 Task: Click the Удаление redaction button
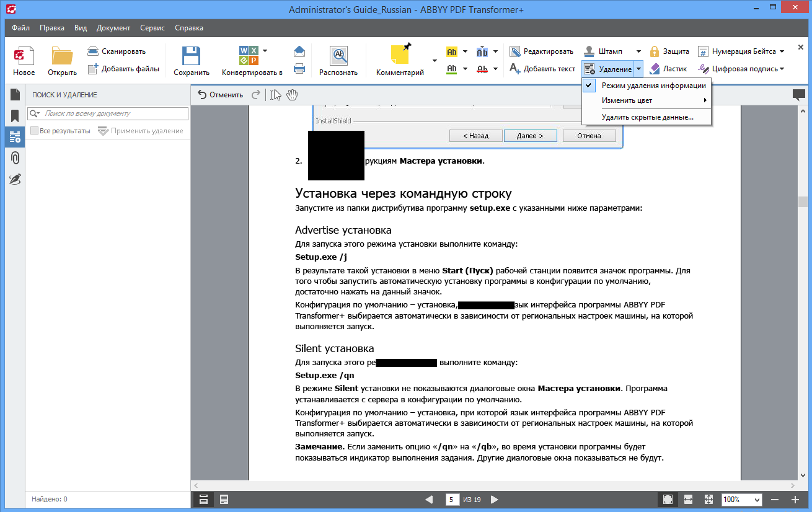pos(607,69)
